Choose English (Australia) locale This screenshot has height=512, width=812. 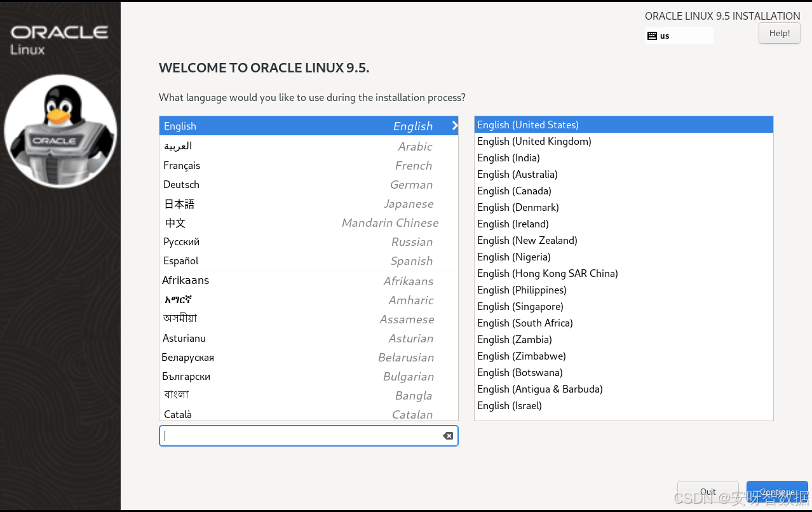[x=624, y=174]
